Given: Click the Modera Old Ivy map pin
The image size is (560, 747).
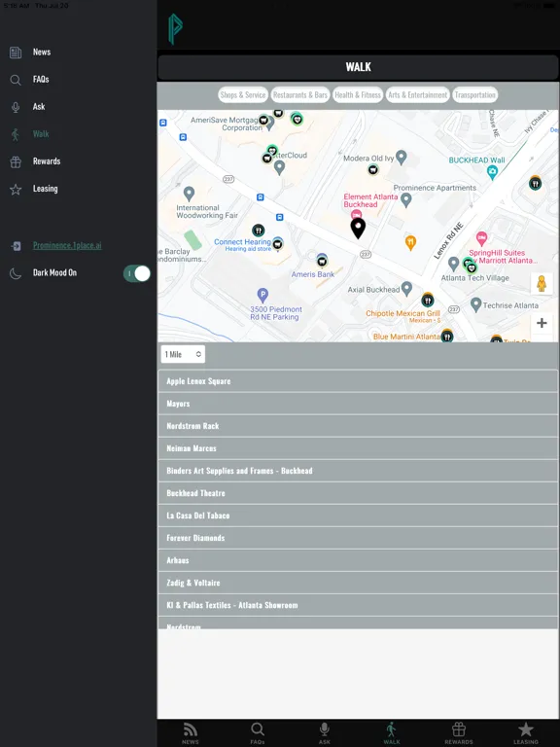Looking at the screenshot, I should (402, 158).
